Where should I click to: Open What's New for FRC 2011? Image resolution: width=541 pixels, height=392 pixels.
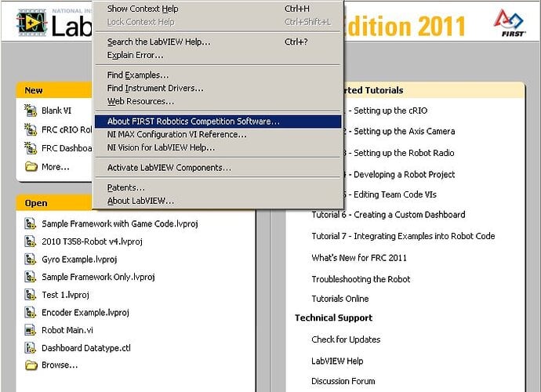(359, 258)
